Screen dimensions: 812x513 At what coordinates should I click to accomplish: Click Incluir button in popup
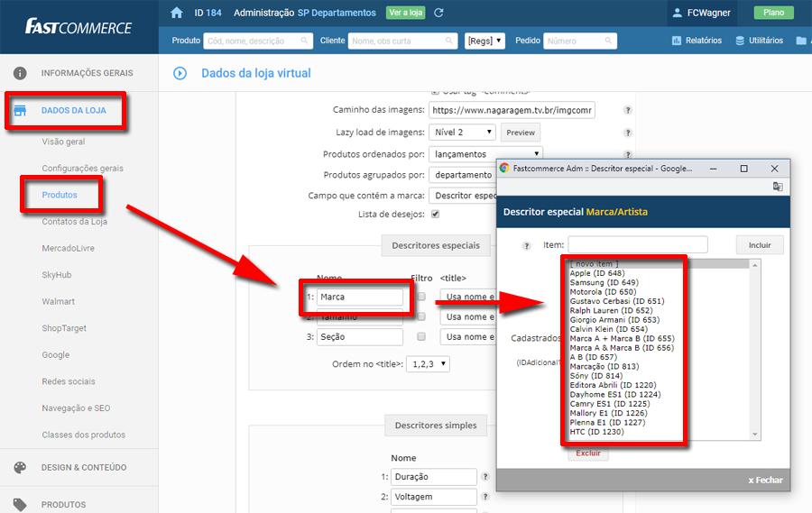pyautogui.click(x=760, y=245)
